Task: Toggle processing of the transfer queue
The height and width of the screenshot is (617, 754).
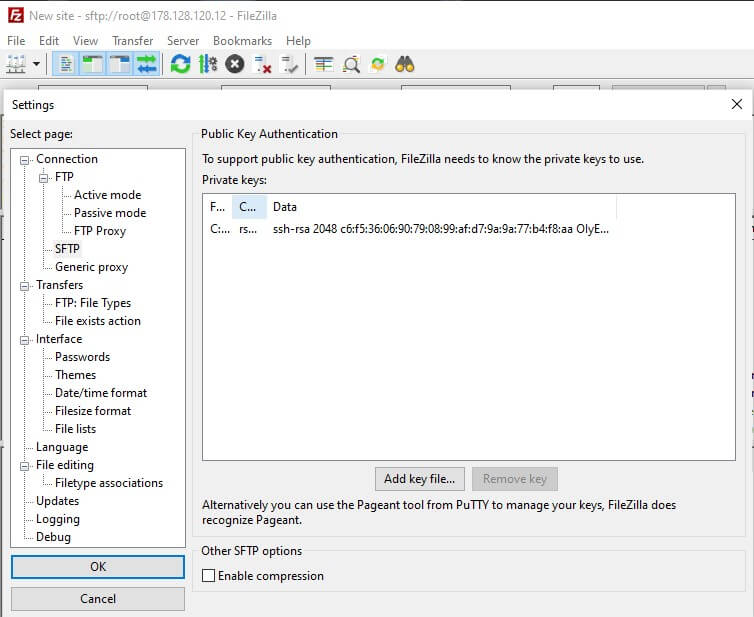Action: coord(208,64)
